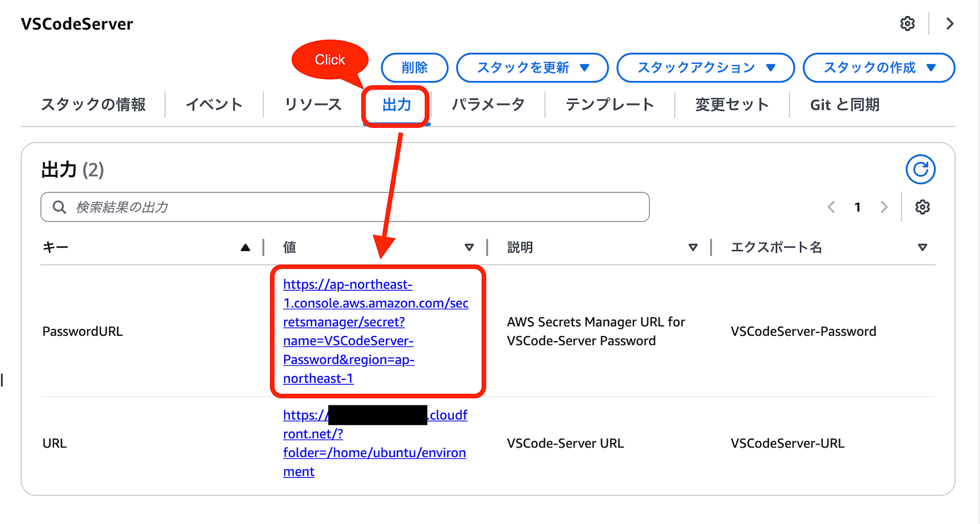Switch to スタックの情報 tab
980x524 pixels.
click(x=93, y=104)
